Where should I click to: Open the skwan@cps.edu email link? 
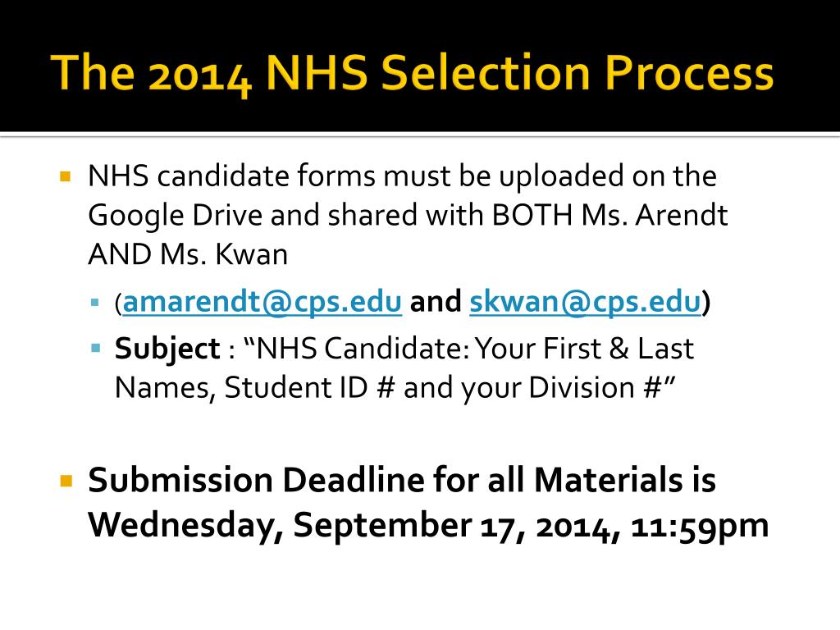pyautogui.click(x=585, y=302)
